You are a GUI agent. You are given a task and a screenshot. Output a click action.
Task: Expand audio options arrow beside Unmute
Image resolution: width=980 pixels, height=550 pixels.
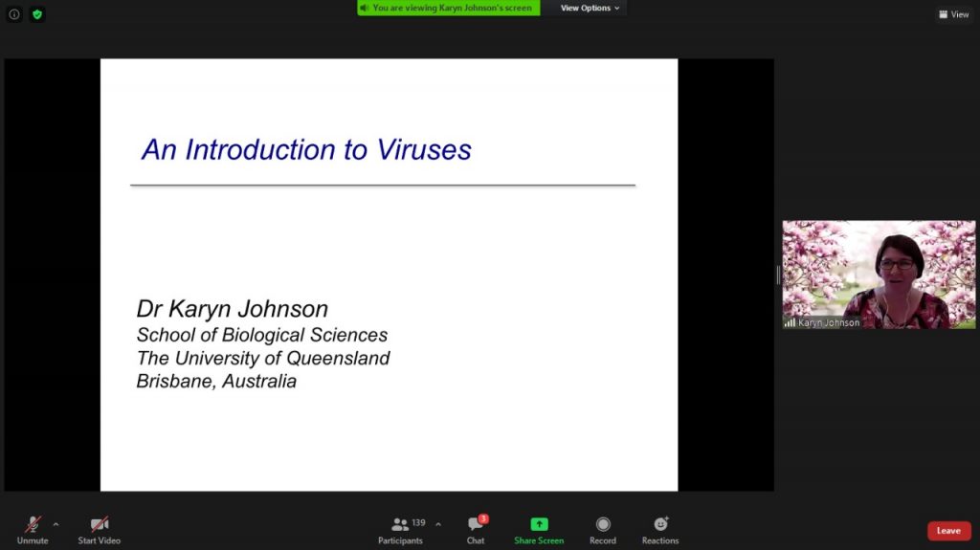56,524
